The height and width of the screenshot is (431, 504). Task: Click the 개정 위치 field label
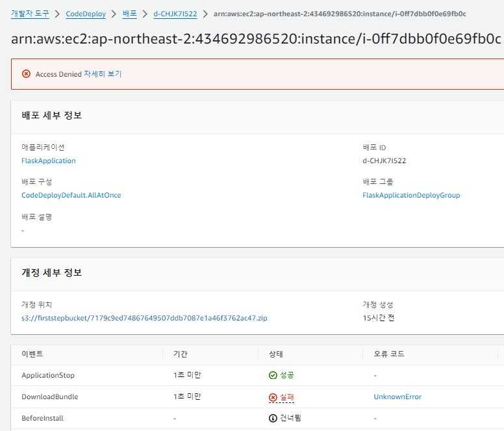click(x=36, y=305)
